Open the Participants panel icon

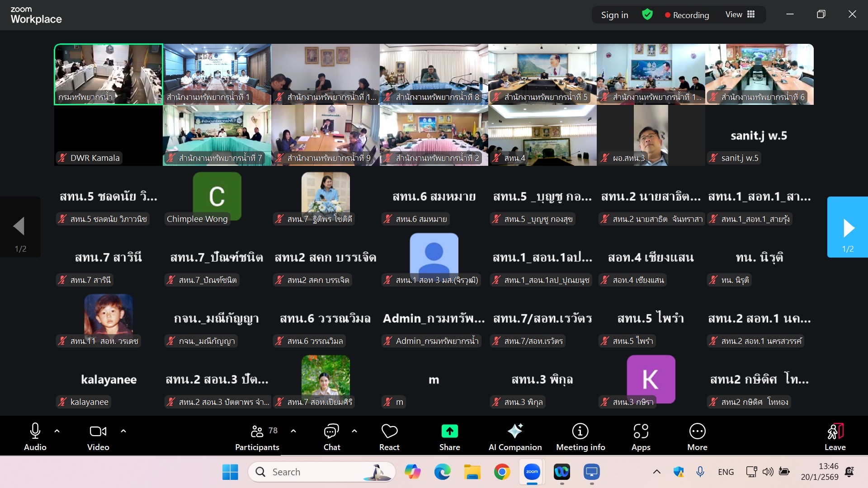pos(257,432)
